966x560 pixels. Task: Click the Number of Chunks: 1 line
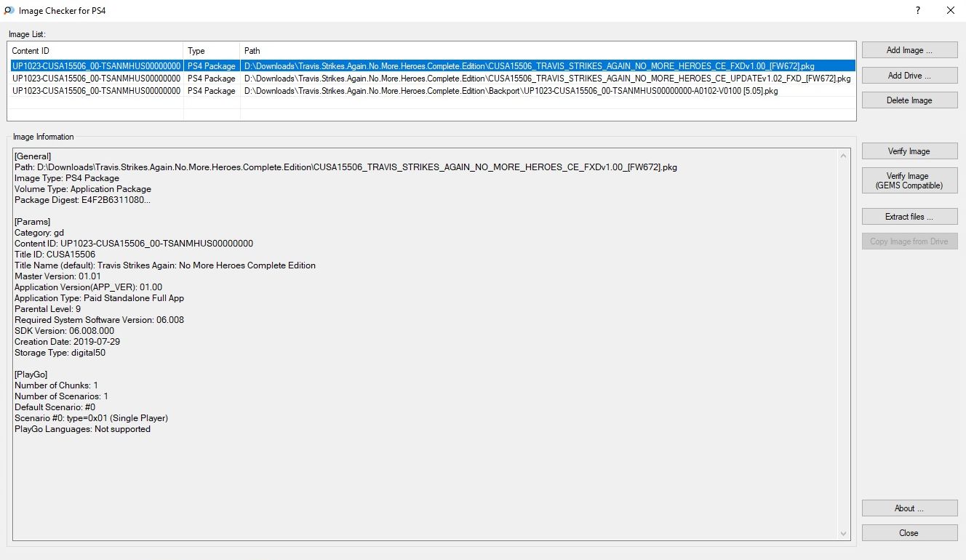(56, 385)
